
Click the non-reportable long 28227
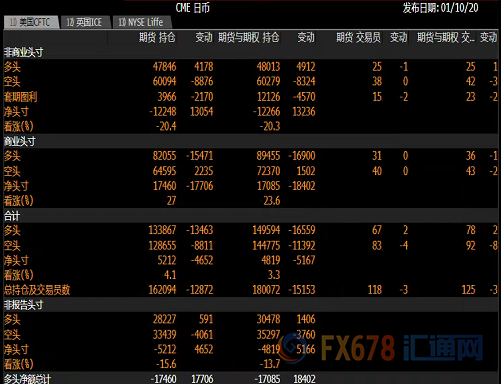164,319
